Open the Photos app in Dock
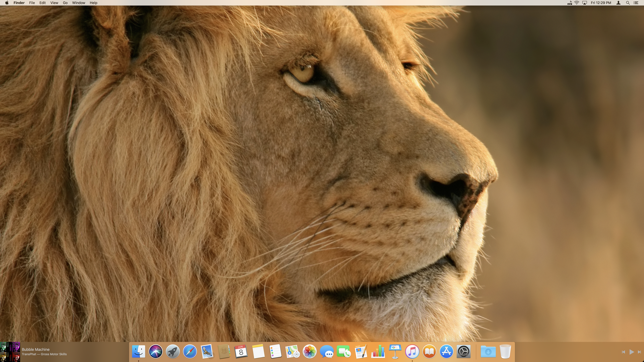The width and height of the screenshot is (644, 362). pyautogui.click(x=310, y=352)
